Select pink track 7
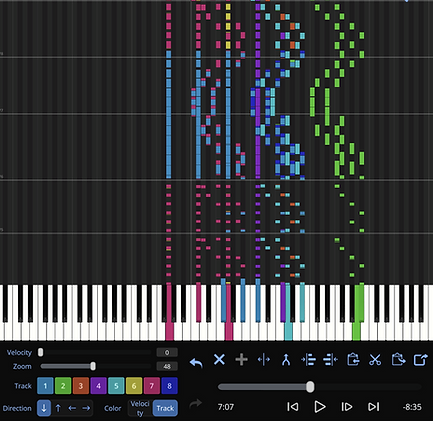Screen dimensions: 433x421 (x=152, y=386)
